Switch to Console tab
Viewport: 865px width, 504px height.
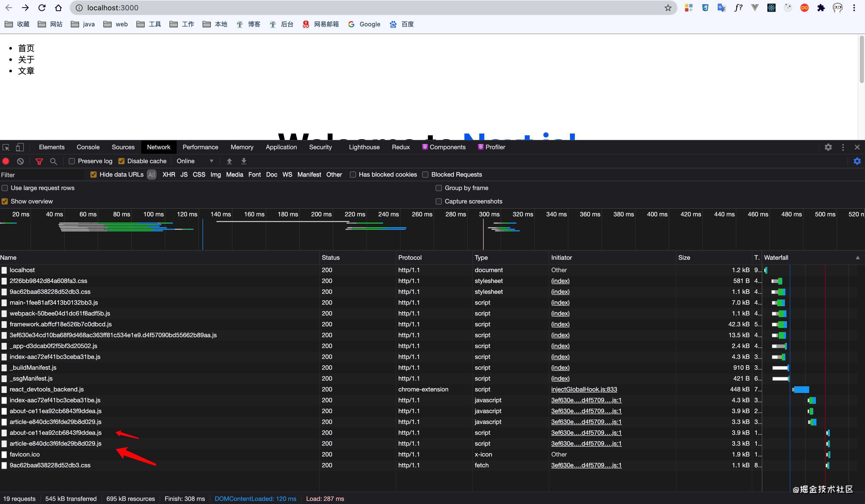coord(88,147)
